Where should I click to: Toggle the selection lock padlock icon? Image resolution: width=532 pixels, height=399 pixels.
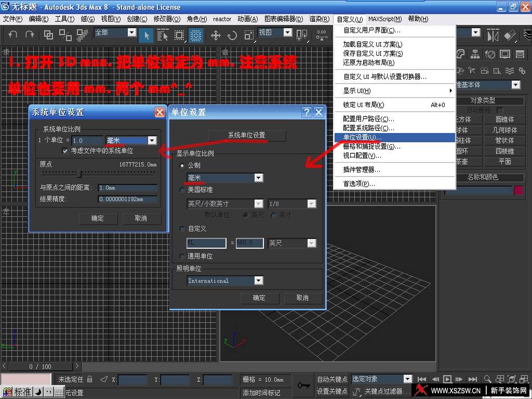[89, 379]
